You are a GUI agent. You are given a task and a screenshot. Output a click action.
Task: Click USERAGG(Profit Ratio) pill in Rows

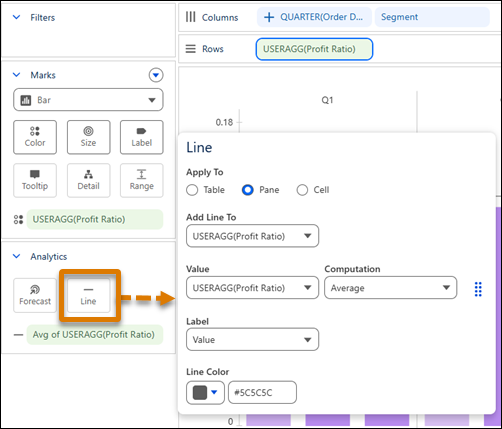point(314,49)
